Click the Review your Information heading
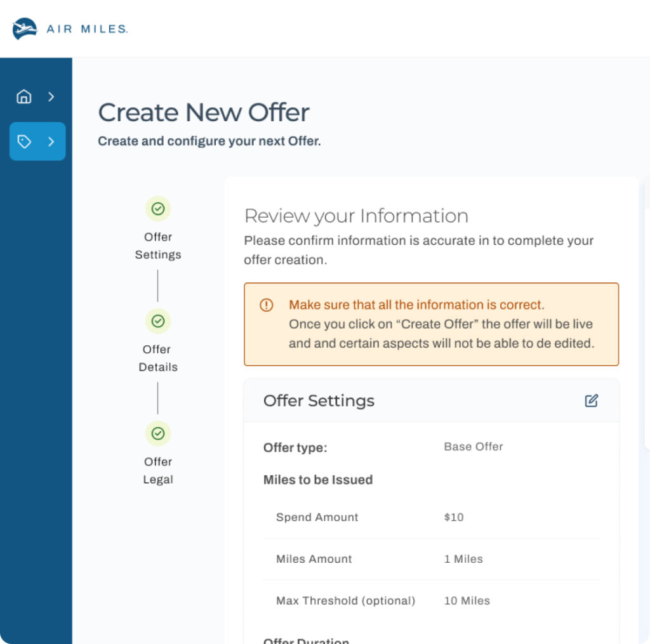Image resolution: width=650 pixels, height=644 pixels. pos(356,216)
